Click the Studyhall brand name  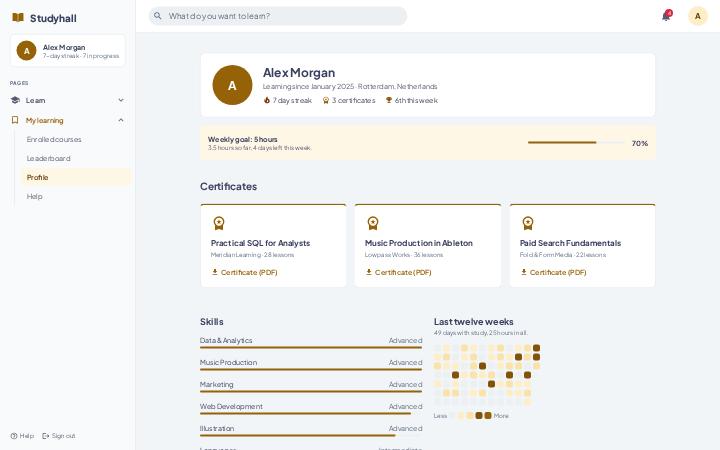point(53,18)
